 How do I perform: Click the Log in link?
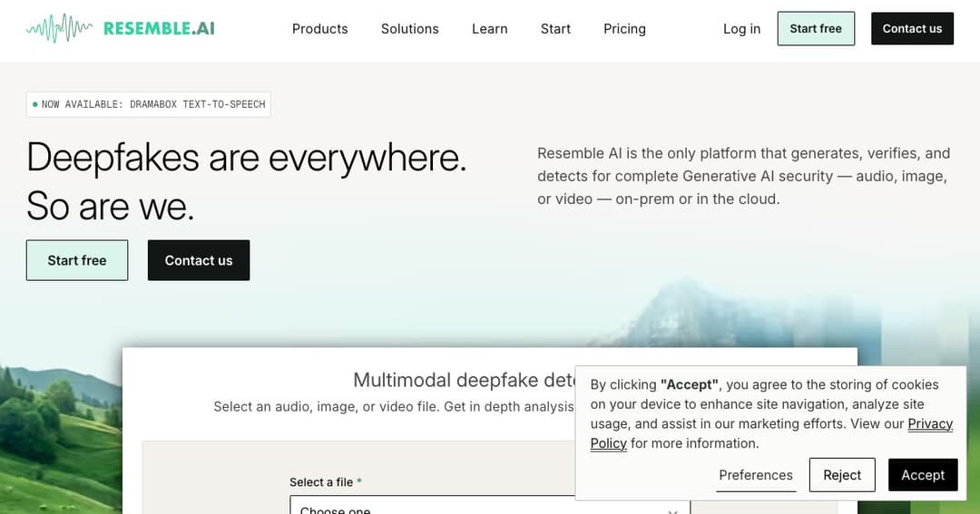coord(742,29)
